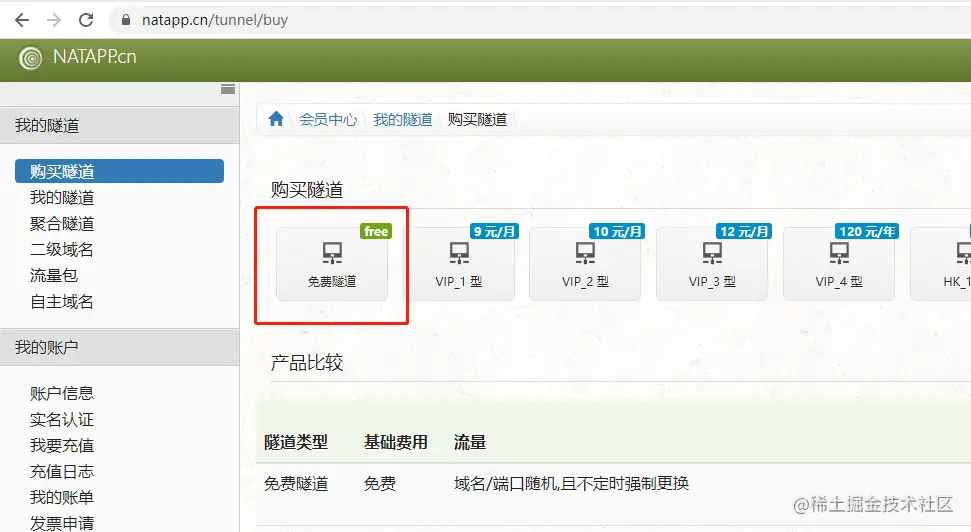Open 流量包 in the sidebar
Image resolution: width=971 pixels, height=532 pixels.
54,276
